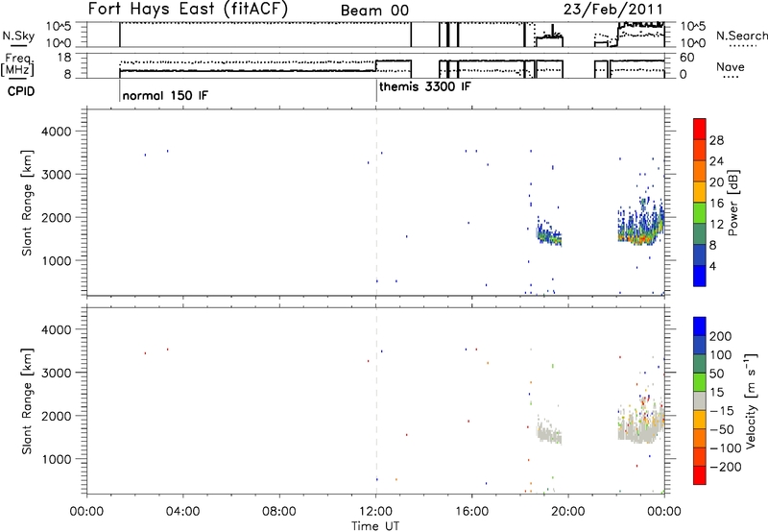Pick the light green 12–16 dB Power segment

point(700,212)
